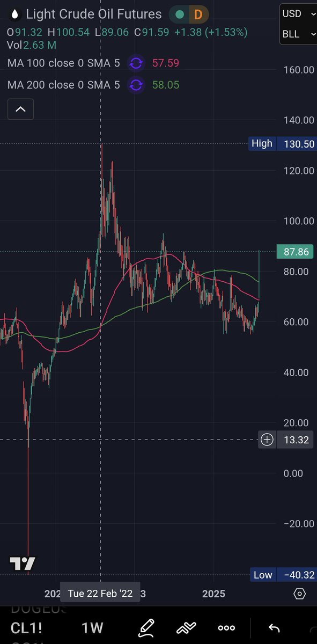Tap the oil drop symbol icon

(x=14, y=15)
